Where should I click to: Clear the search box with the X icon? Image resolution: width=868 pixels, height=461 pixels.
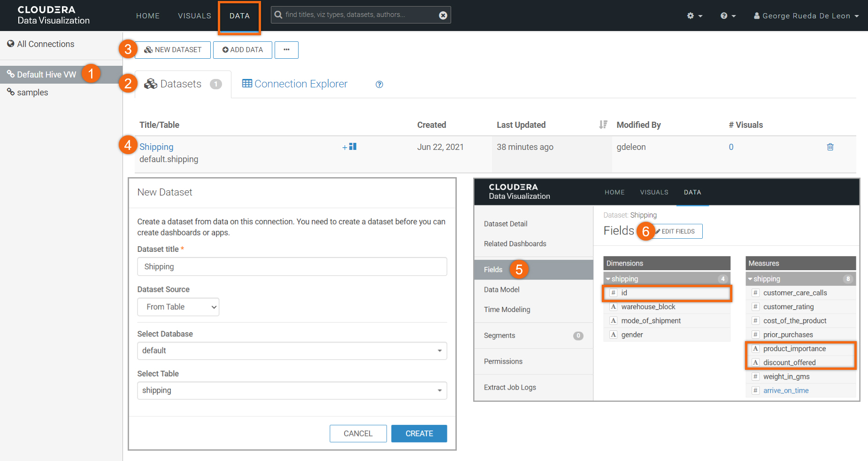click(x=443, y=15)
